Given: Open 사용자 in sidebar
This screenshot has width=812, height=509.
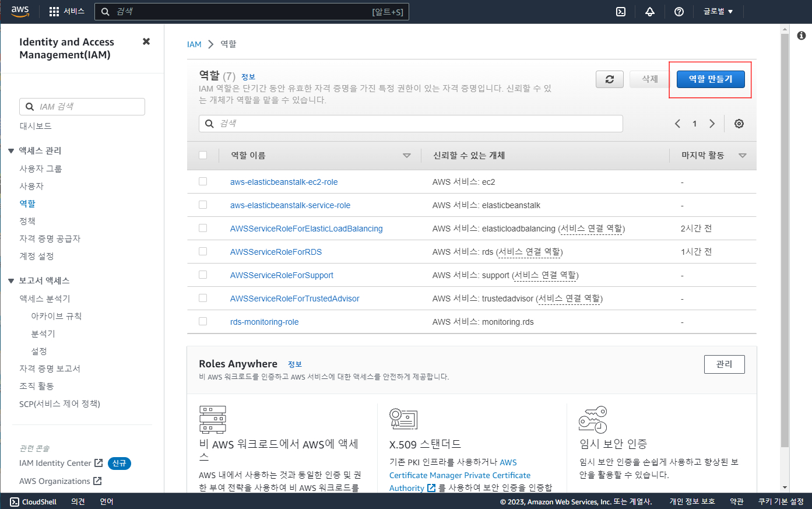Looking at the screenshot, I should pyautogui.click(x=31, y=186).
